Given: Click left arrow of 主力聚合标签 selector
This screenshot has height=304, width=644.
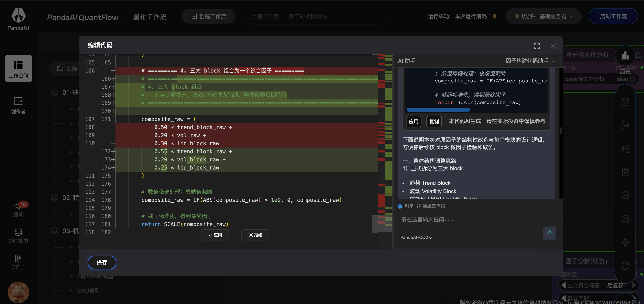Looking at the screenshot, I should point(563,285).
